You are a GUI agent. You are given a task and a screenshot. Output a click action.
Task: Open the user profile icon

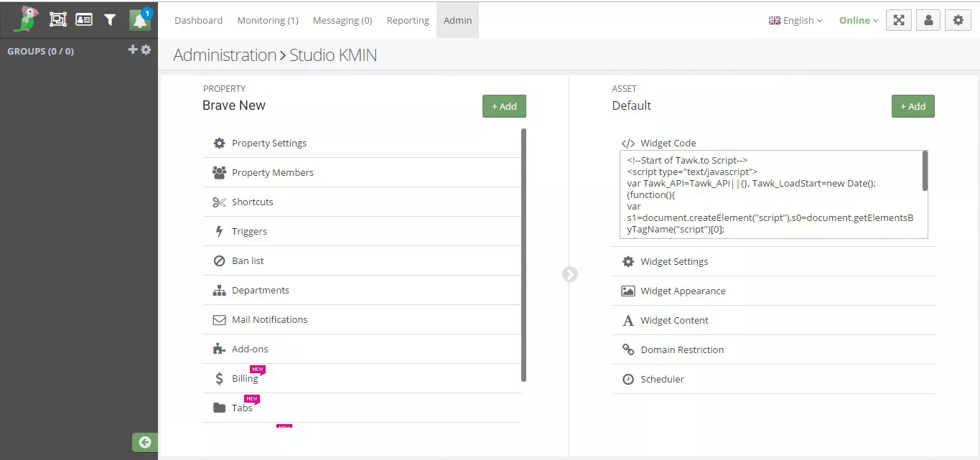928,20
